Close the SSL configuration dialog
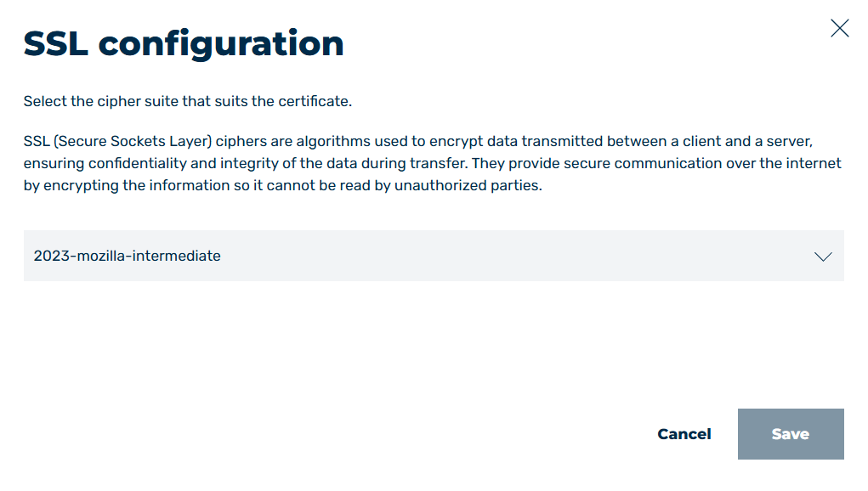Image resolution: width=868 pixels, height=491 pixels. [x=839, y=28]
